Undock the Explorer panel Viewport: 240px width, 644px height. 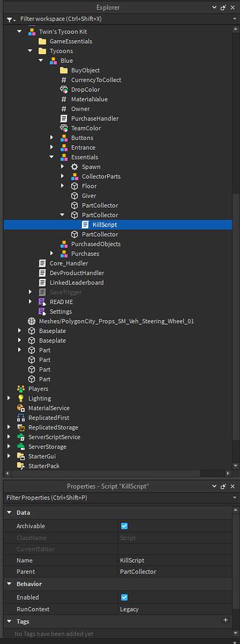pos(224,7)
